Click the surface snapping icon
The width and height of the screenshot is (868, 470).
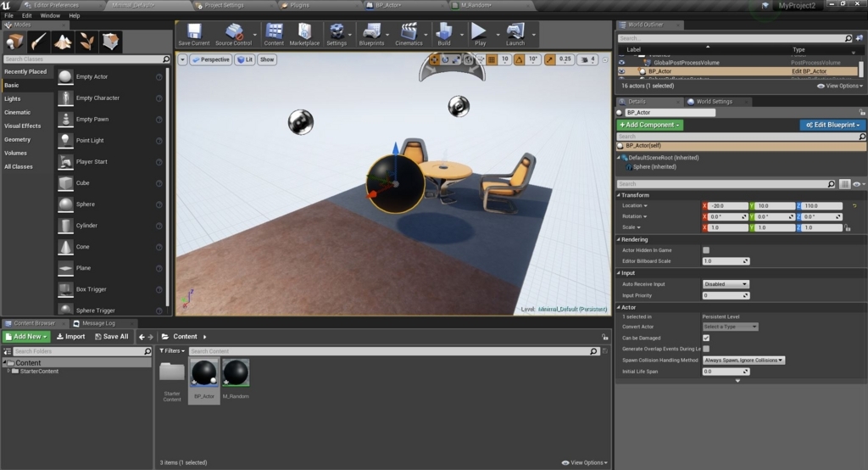pos(480,59)
